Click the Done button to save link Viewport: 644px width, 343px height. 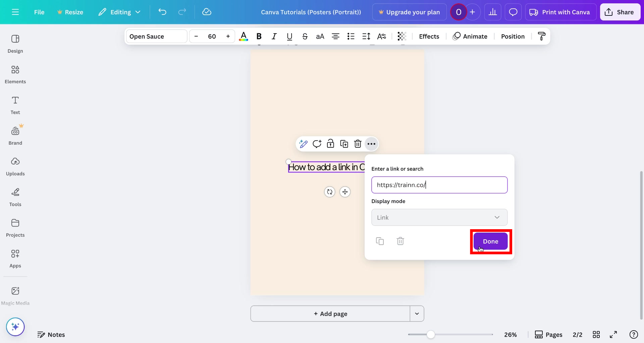pos(491,241)
